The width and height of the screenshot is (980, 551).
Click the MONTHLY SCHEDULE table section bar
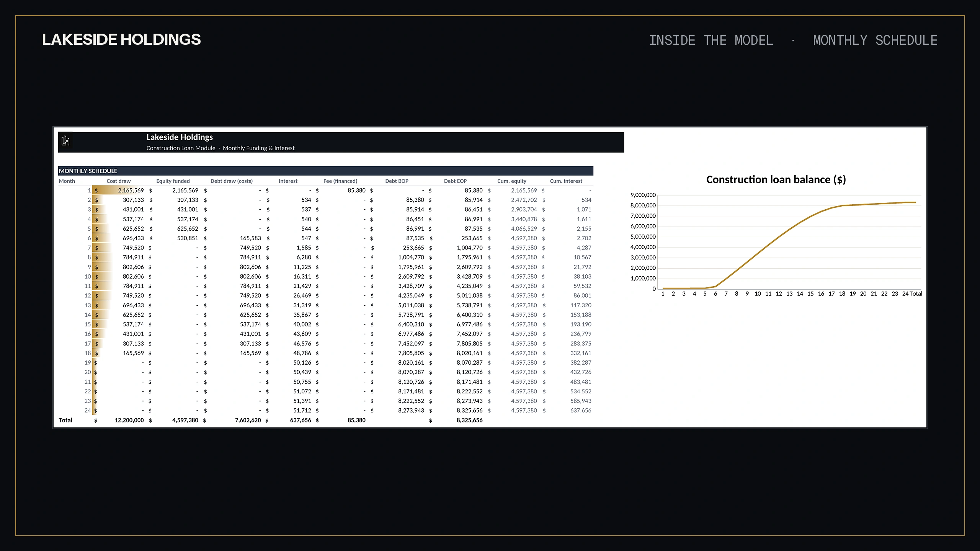tap(325, 171)
